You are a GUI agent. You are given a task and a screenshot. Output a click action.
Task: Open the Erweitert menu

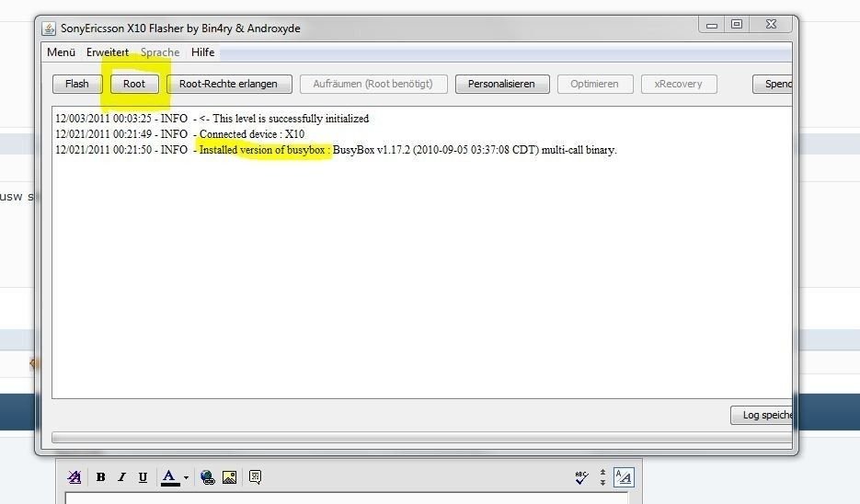click(108, 52)
